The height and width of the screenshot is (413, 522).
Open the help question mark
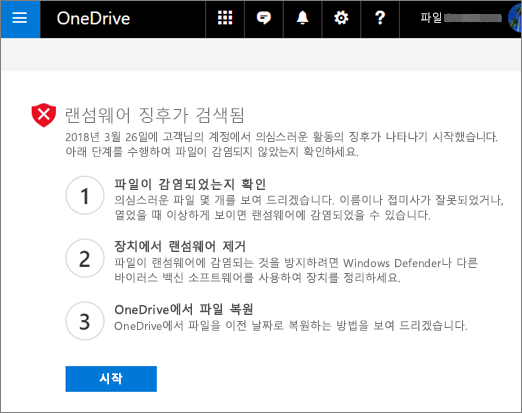380,18
